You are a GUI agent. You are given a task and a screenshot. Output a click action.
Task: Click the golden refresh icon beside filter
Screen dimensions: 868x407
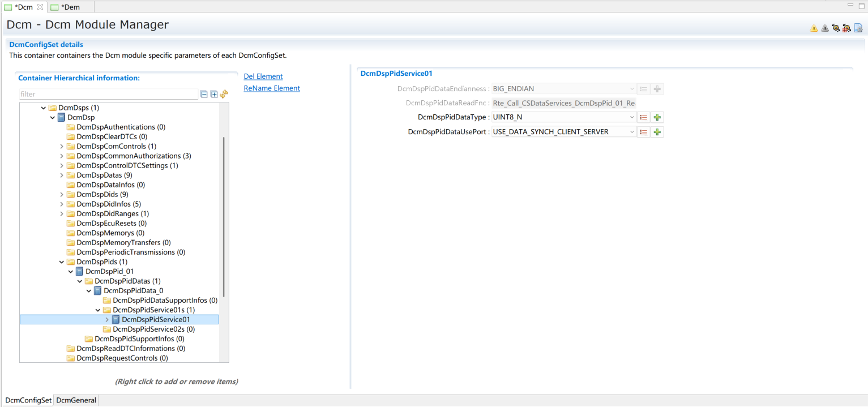pyautogui.click(x=224, y=95)
